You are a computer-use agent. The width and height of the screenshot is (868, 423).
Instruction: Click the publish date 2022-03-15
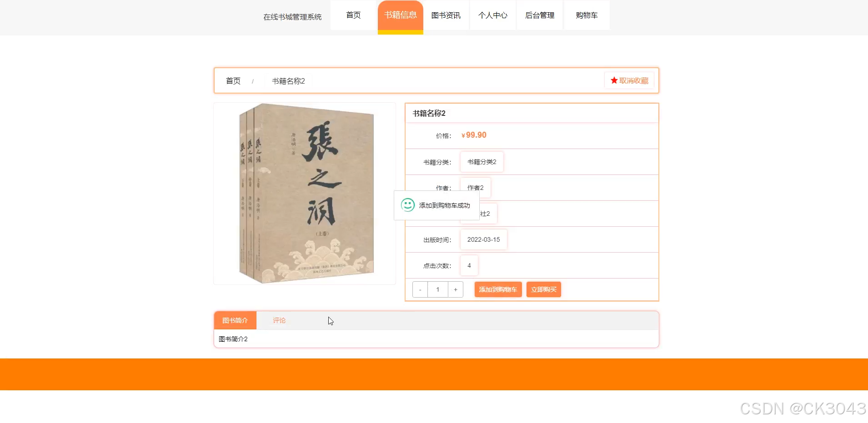[x=484, y=239]
